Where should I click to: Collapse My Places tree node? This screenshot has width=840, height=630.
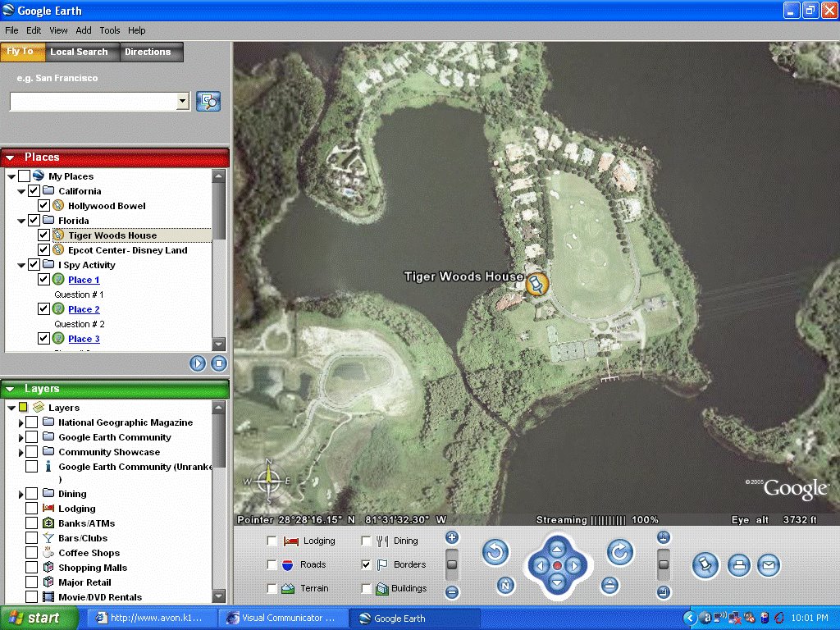(x=11, y=177)
